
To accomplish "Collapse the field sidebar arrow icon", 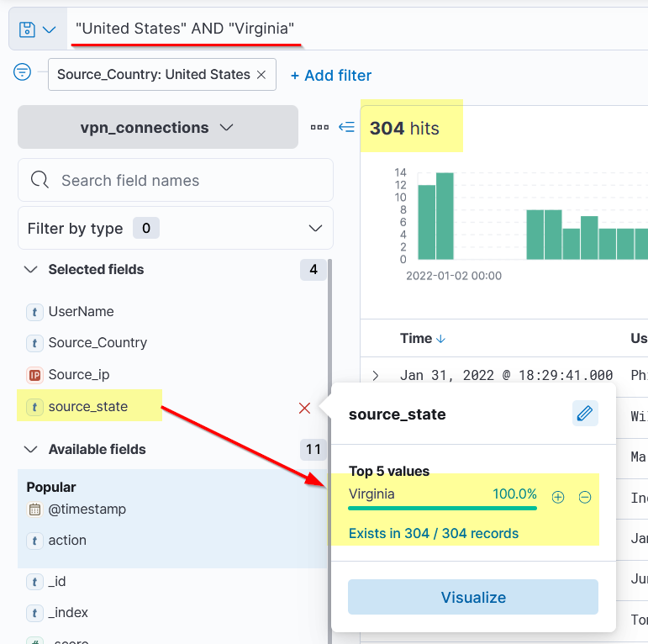I will click(346, 128).
